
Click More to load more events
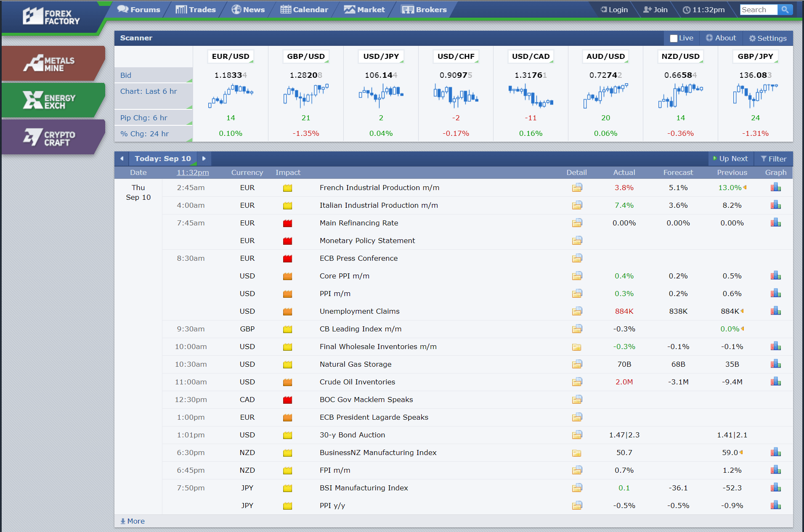click(x=133, y=521)
